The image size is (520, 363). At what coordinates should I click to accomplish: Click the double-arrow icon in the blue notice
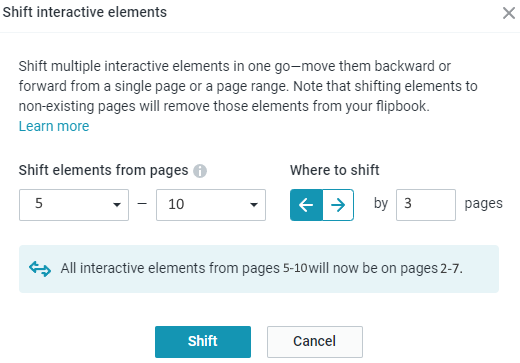(40, 269)
